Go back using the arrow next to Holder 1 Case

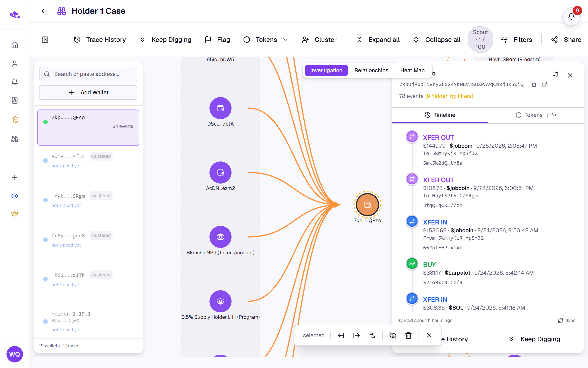pos(44,11)
